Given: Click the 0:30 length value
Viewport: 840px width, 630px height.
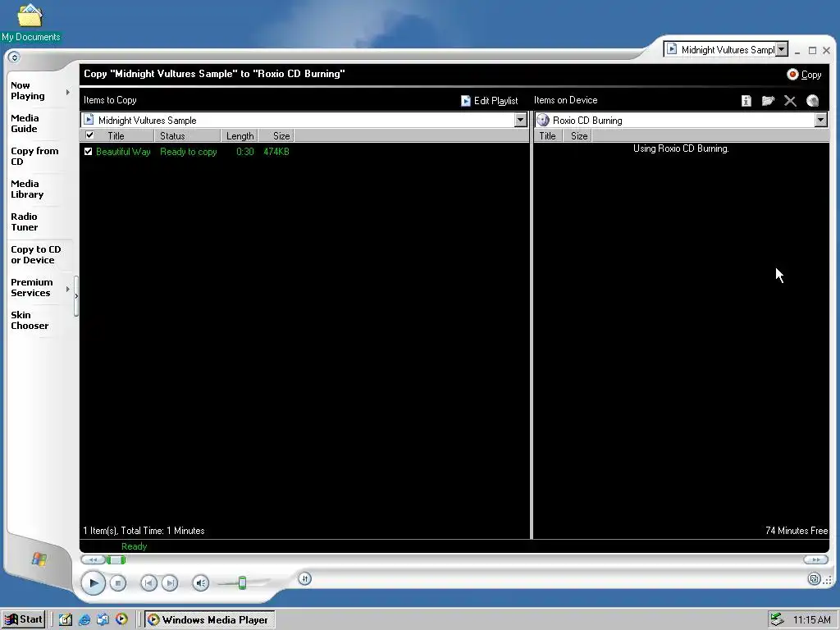Looking at the screenshot, I should pos(244,152).
